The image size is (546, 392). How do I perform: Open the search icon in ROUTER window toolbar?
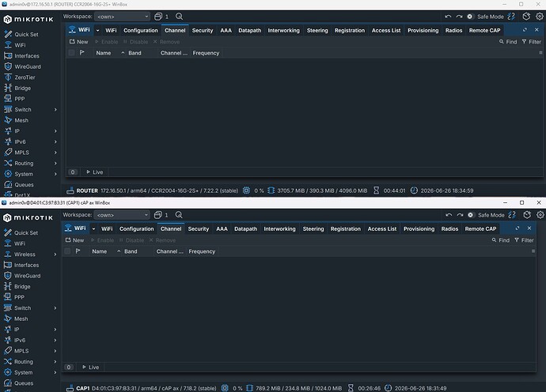179,17
